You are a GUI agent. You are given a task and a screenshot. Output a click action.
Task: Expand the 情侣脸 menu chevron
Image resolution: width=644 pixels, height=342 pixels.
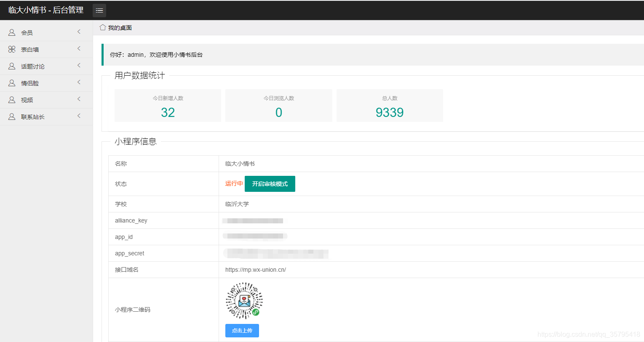click(x=79, y=82)
